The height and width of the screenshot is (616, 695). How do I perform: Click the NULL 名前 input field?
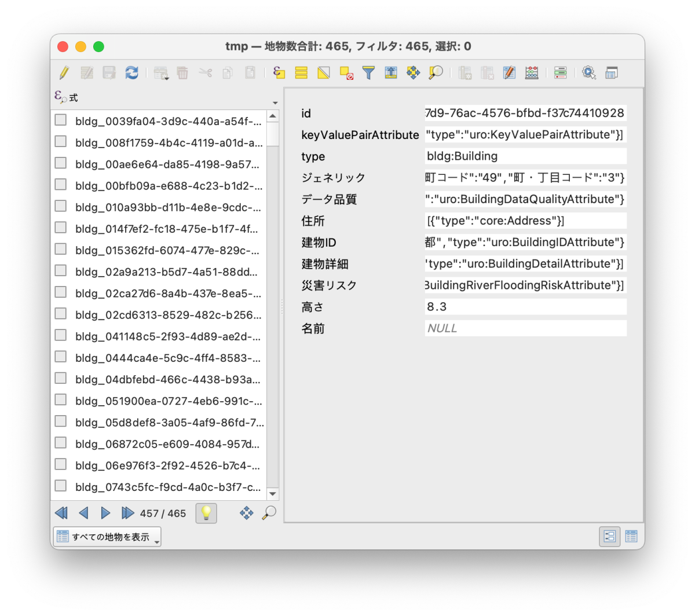(x=526, y=328)
